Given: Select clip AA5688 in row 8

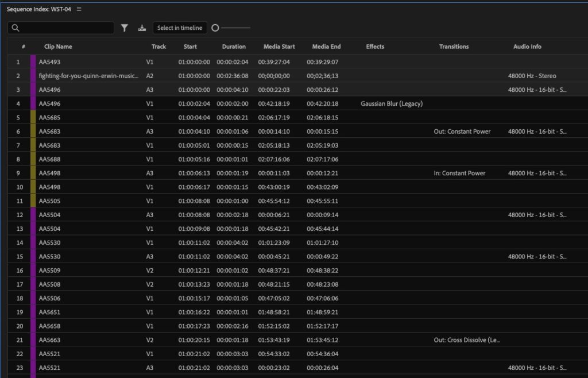Looking at the screenshot, I should (49, 159).
